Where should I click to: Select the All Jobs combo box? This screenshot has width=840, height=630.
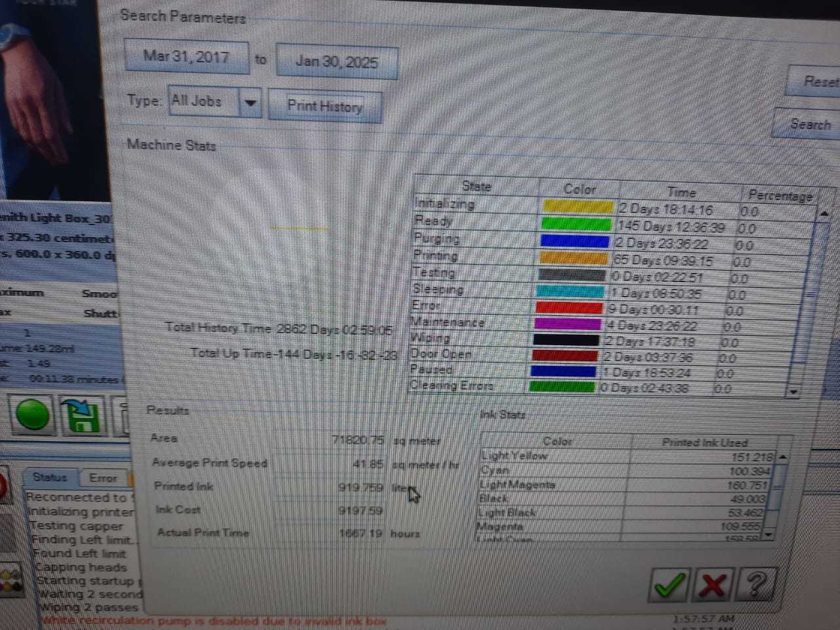point(203,102)
